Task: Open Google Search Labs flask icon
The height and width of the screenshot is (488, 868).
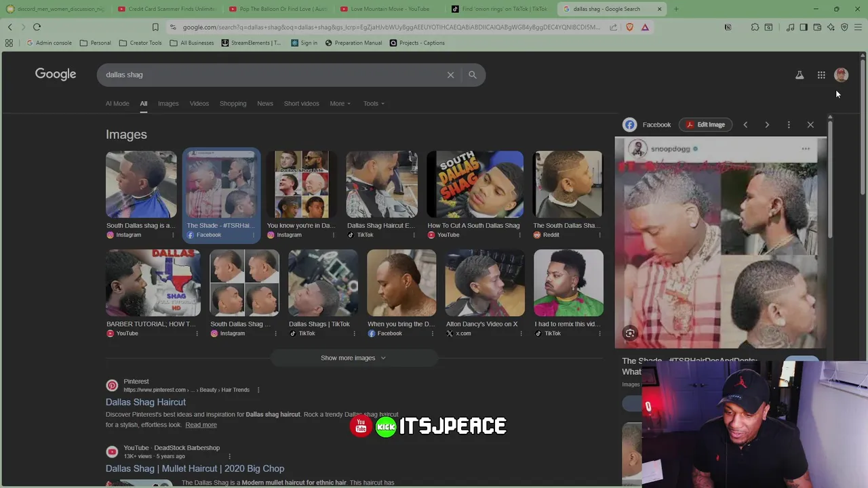Action: coord(800,75)
